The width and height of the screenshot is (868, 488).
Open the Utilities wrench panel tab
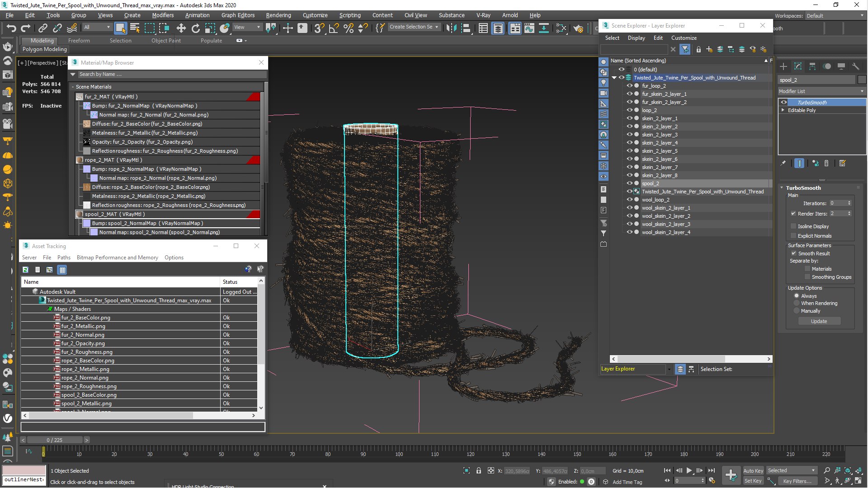855,66
